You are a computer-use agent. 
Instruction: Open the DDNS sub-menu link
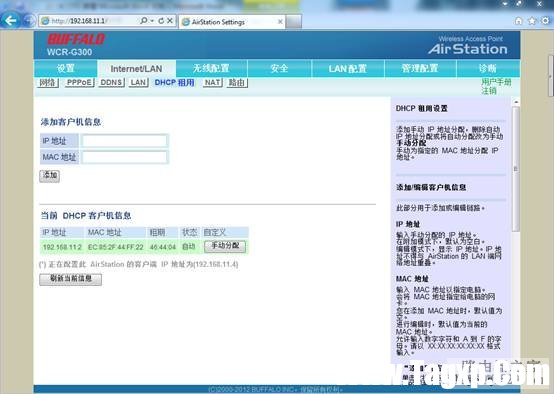[111, 83]
